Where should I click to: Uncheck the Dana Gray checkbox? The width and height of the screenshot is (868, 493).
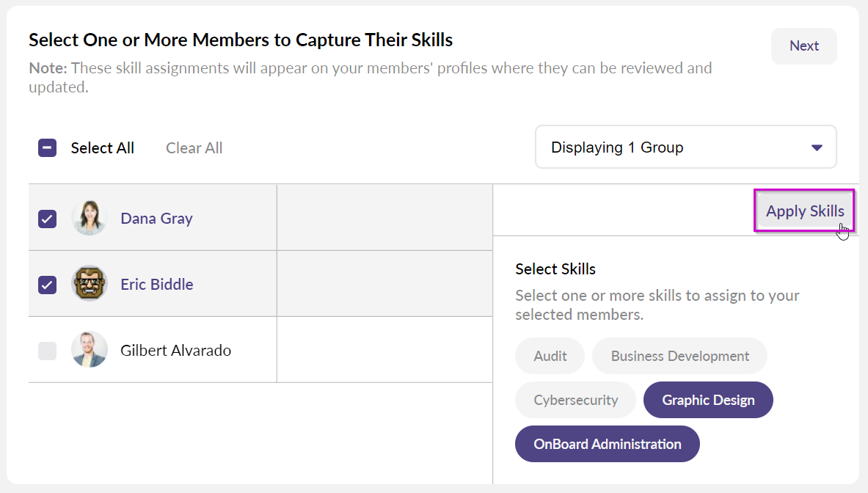[48, 219]
